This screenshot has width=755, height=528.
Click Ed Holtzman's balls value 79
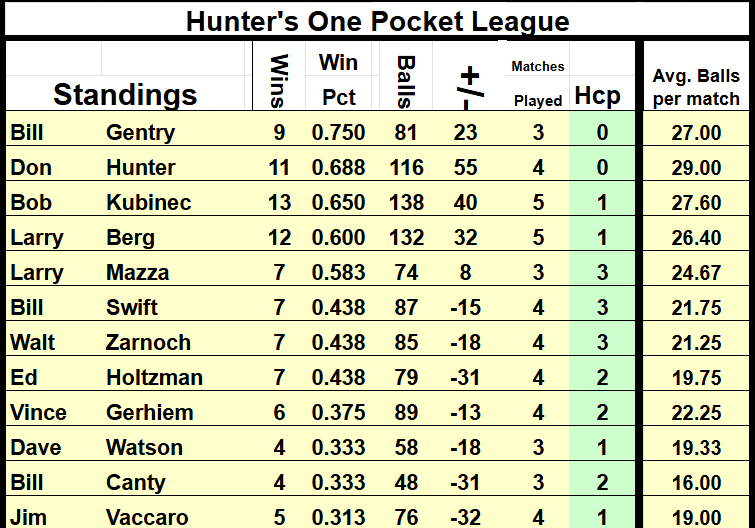click(405, 377)
